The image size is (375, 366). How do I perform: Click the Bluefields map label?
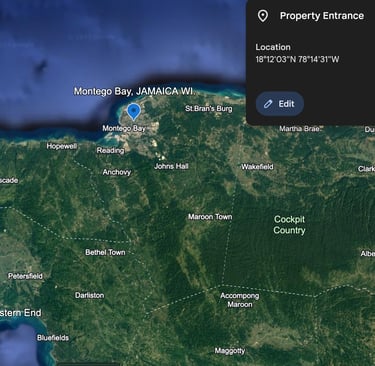click(x=53, y=338)
